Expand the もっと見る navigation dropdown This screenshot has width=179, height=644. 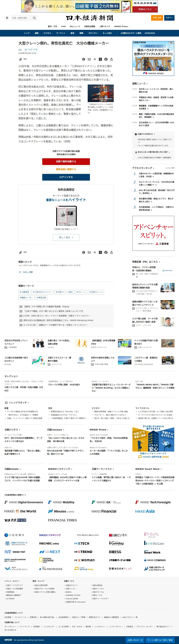pos(108,33)
